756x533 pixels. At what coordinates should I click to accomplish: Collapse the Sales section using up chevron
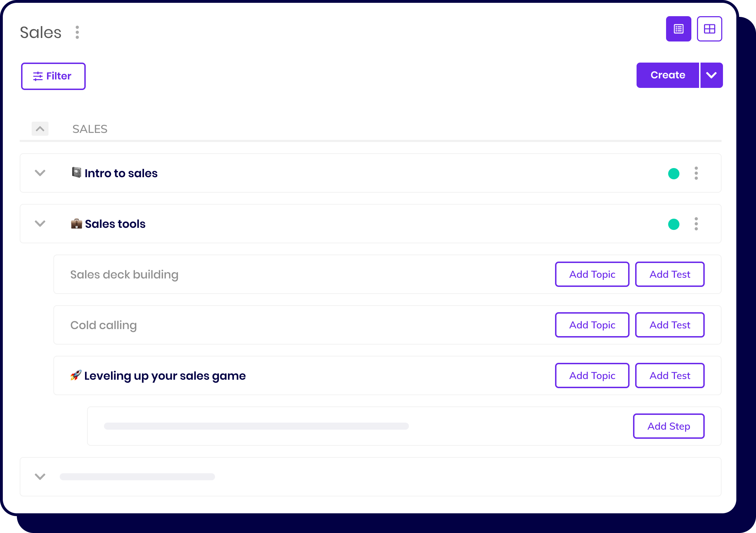point(40,129)
